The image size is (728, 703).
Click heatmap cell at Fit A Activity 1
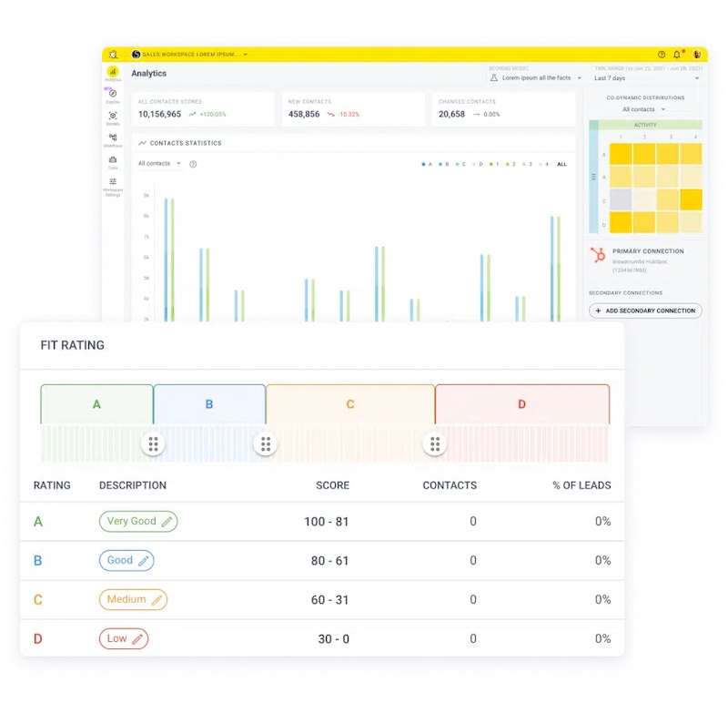621,154
